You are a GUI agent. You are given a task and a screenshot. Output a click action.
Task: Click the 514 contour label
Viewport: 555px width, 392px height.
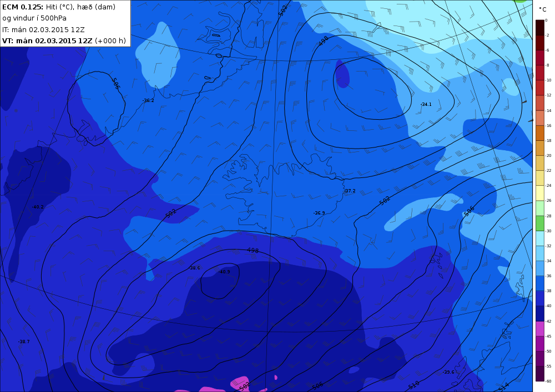click(503, 386)
